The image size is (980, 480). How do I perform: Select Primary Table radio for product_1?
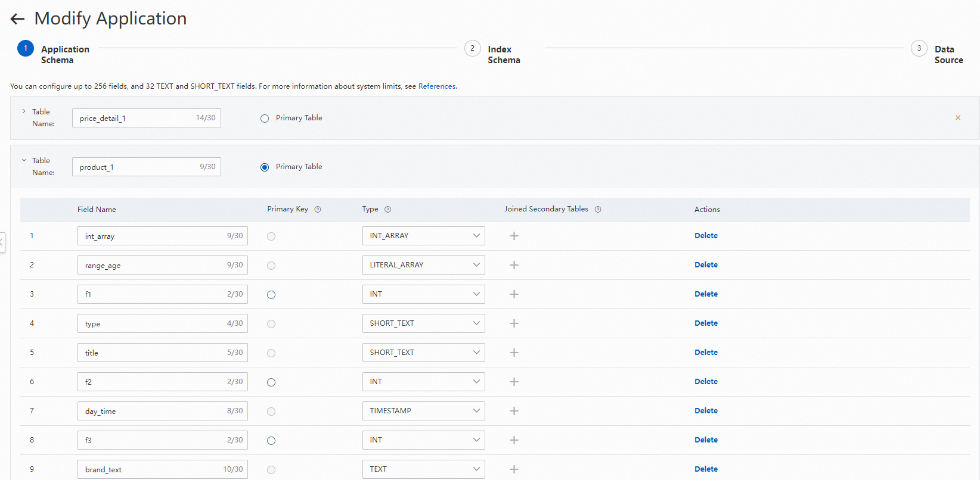click(x=265, y=167)
